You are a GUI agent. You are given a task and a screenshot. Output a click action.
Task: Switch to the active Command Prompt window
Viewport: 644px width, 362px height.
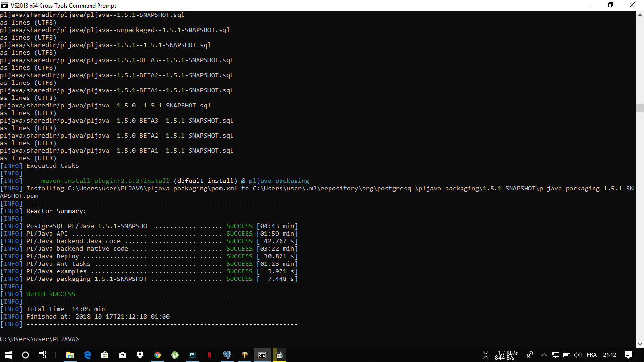click(262, 355)
